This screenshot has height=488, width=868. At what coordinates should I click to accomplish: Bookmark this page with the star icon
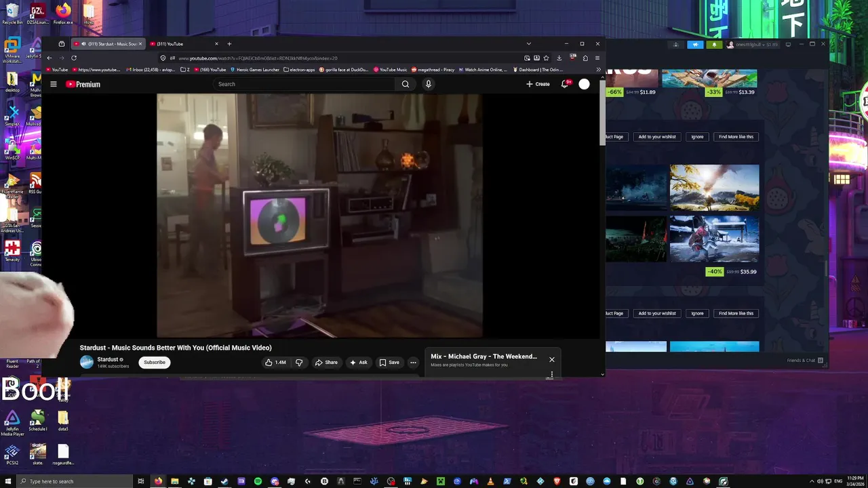(x=547, y=58)
